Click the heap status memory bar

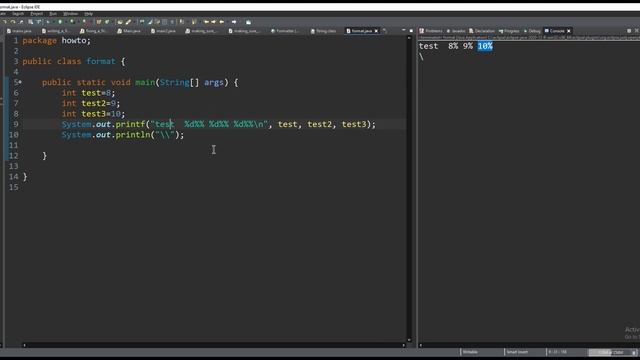(x=610, y=352)
